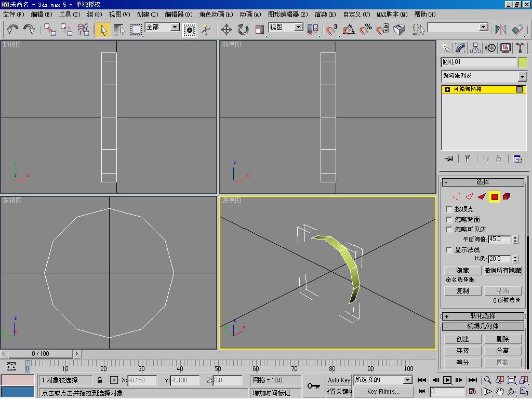Open the Display command panel tab
532x399 pixels.
505,48
